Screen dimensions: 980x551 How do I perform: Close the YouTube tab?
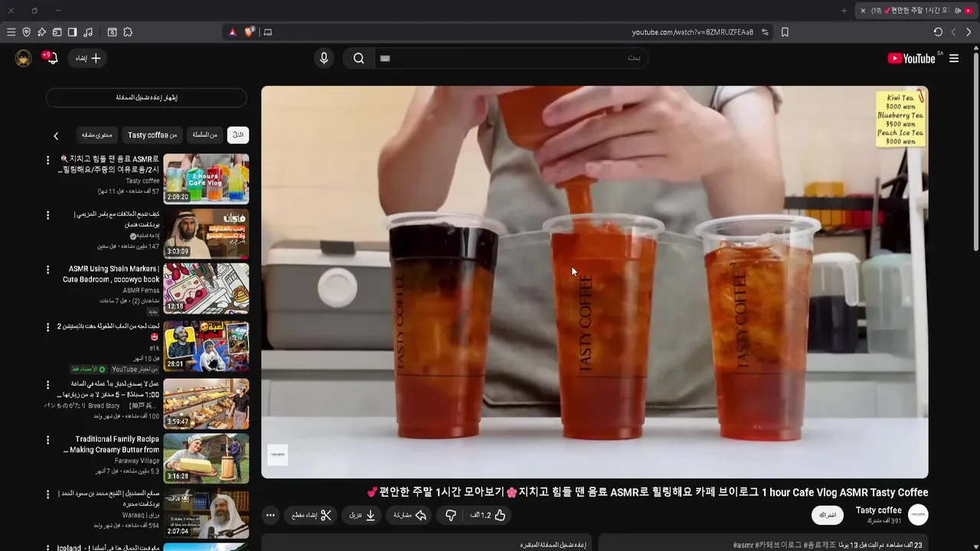(863, 11)
